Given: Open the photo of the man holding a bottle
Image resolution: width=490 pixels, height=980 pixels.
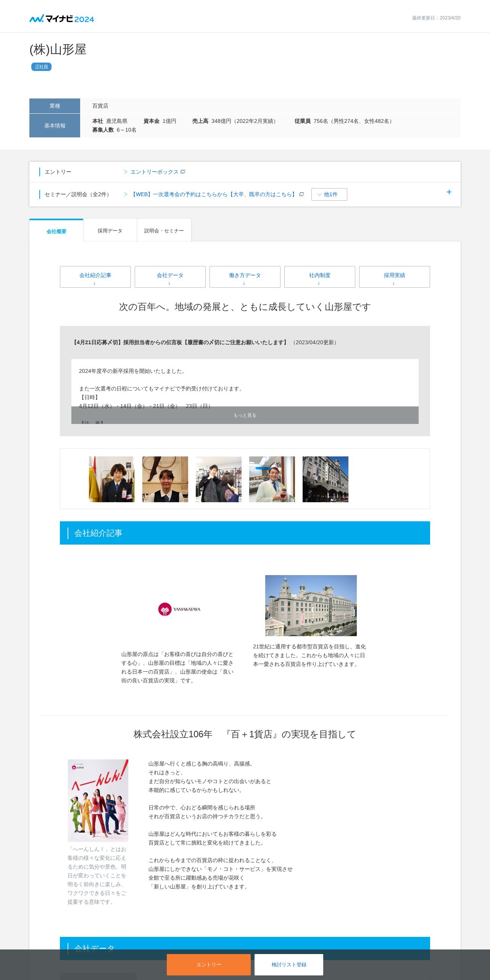Looking at the screenshot, I should coord(272,479).
